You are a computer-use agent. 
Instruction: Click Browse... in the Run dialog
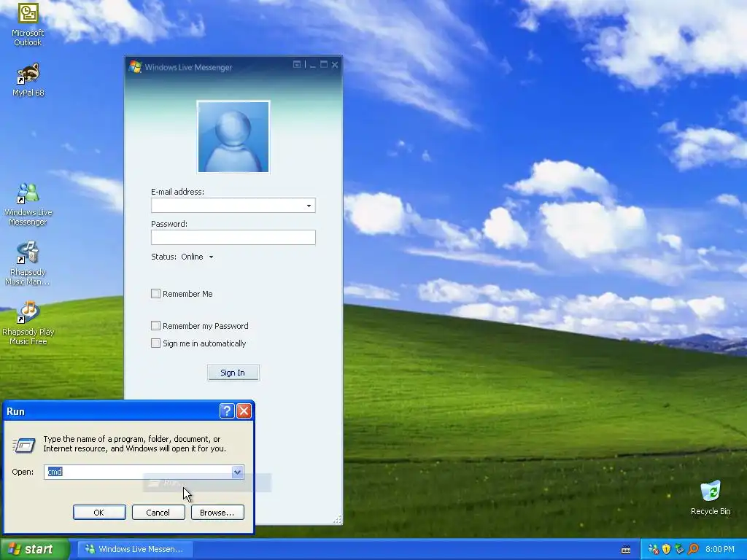click(217, 513)
